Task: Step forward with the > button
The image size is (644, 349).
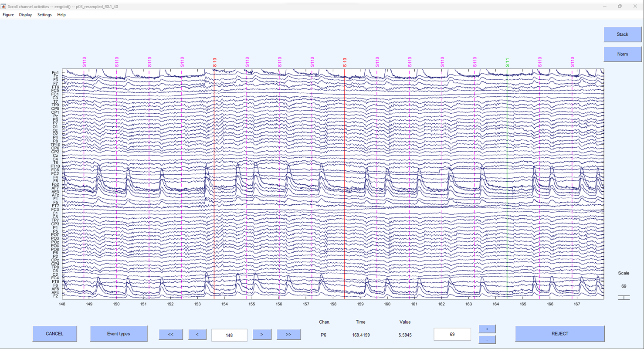Action: click(262, 334)
